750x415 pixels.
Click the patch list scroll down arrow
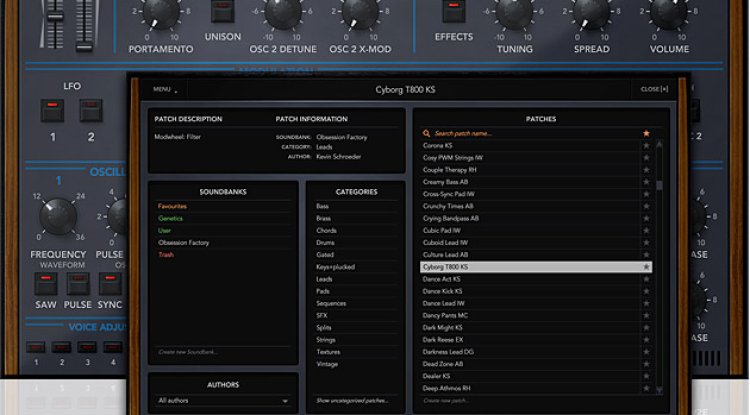[660, 390]
